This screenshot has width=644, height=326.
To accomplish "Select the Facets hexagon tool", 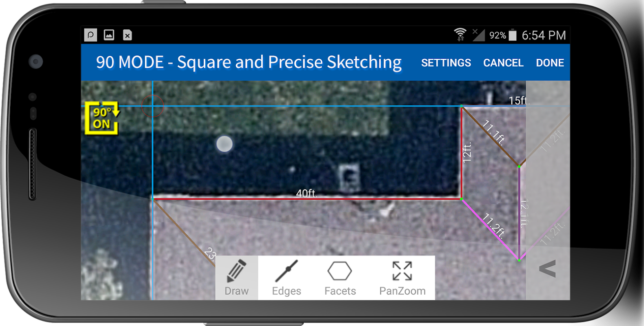I will click(340, 278).
